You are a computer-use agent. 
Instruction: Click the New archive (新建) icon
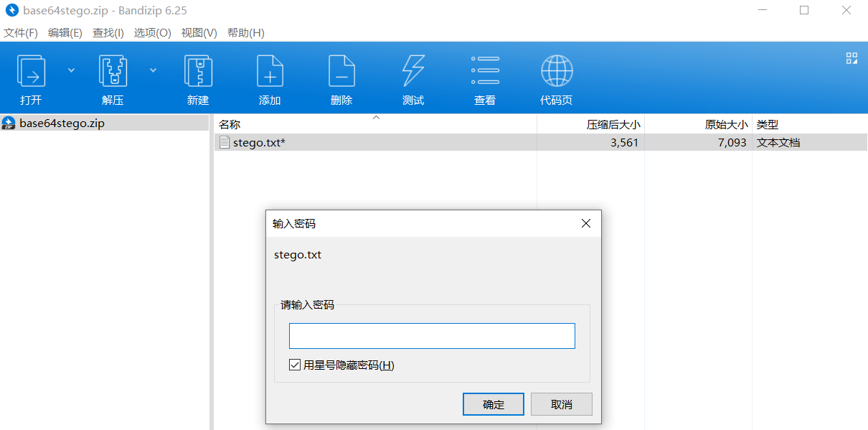click(198, 71)
